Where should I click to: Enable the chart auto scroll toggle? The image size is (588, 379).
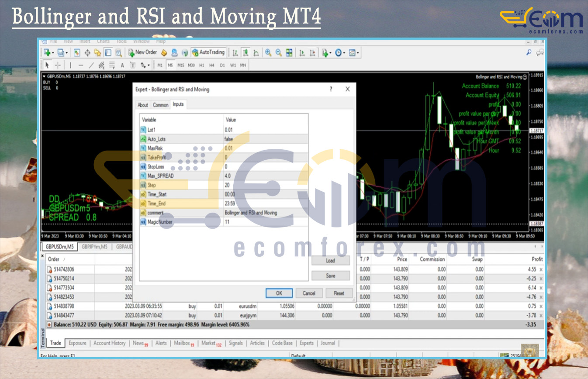click(302, 52)
